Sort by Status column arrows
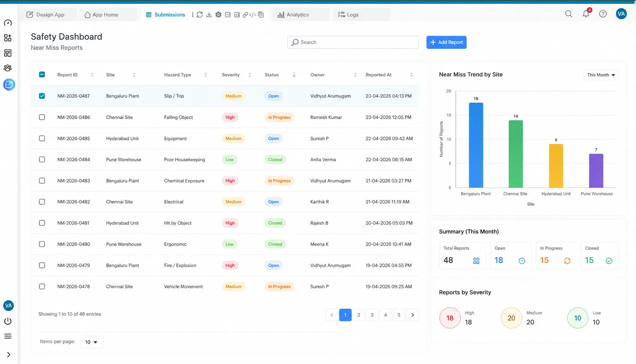This screenshot has height=364, width=636. click(x=294, y=75)
